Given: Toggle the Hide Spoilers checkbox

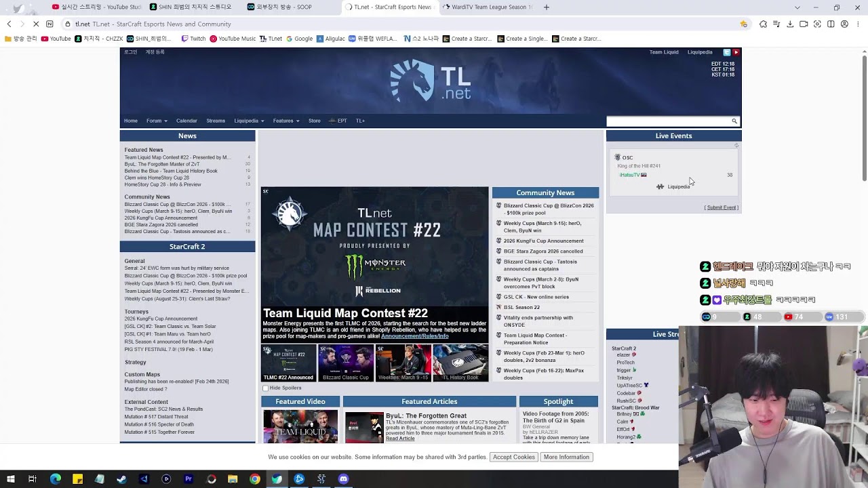Looking at the screenshot, I should tap(266, 388).
